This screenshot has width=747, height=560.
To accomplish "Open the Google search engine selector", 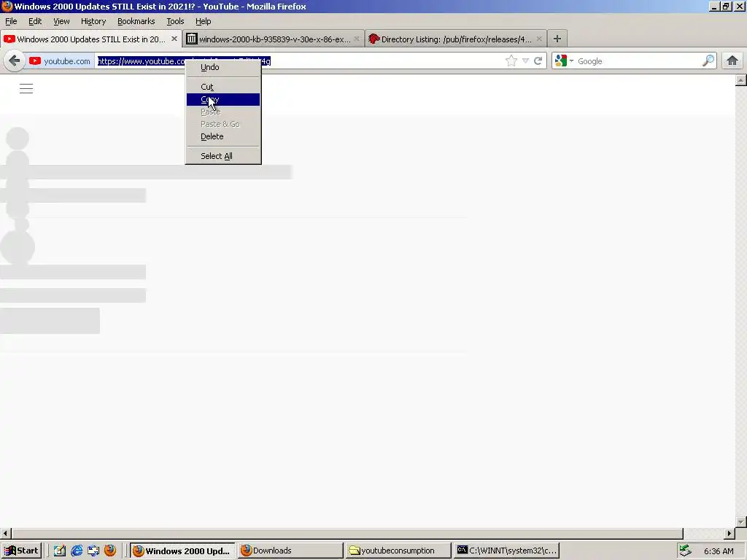I will 564,61.
